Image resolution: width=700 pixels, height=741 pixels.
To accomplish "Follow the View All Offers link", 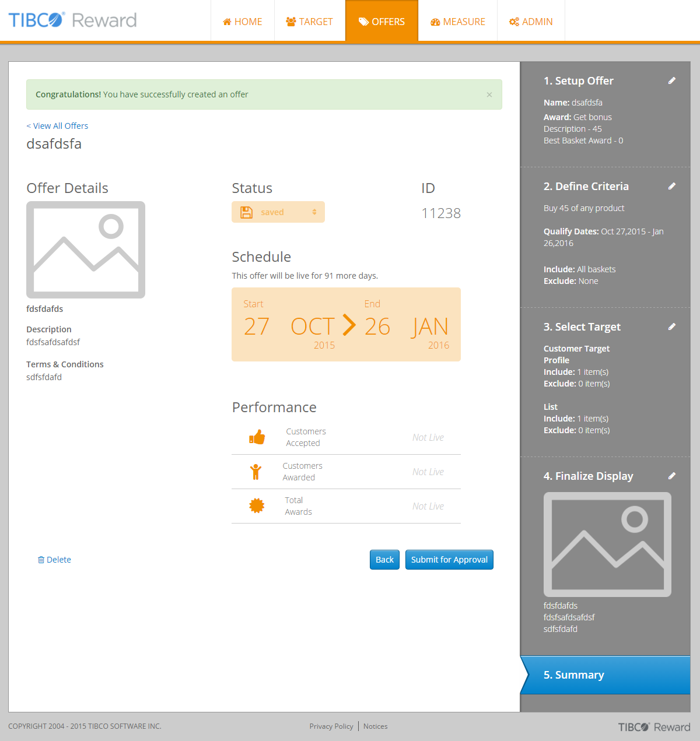I will click(x=57, y=126).
